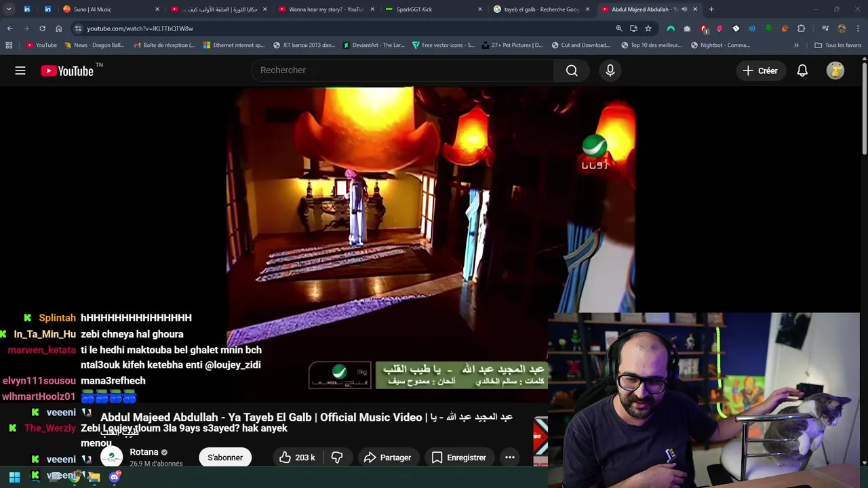Bookmark this page with the star icon

point(648,28)
